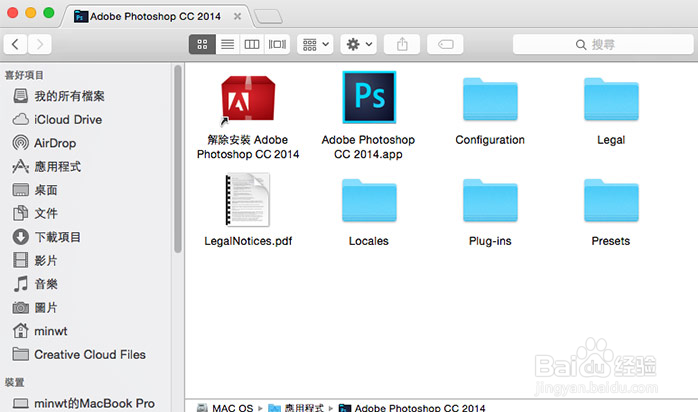The image size is (698, 412).
Task: Select the Plug-ins folder
Action: [x=490, y=200]
